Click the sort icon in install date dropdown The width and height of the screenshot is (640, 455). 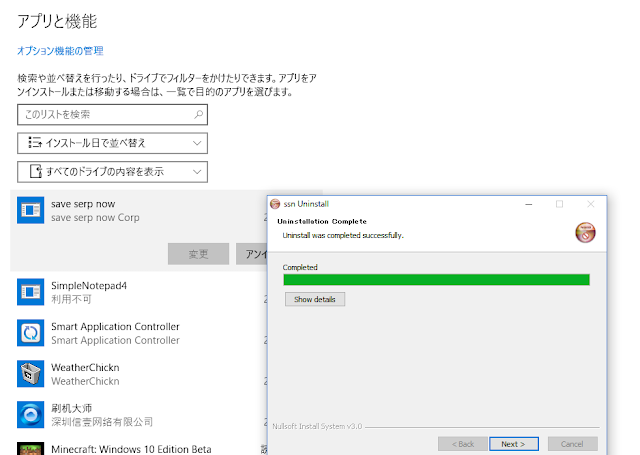pos(35,142)
